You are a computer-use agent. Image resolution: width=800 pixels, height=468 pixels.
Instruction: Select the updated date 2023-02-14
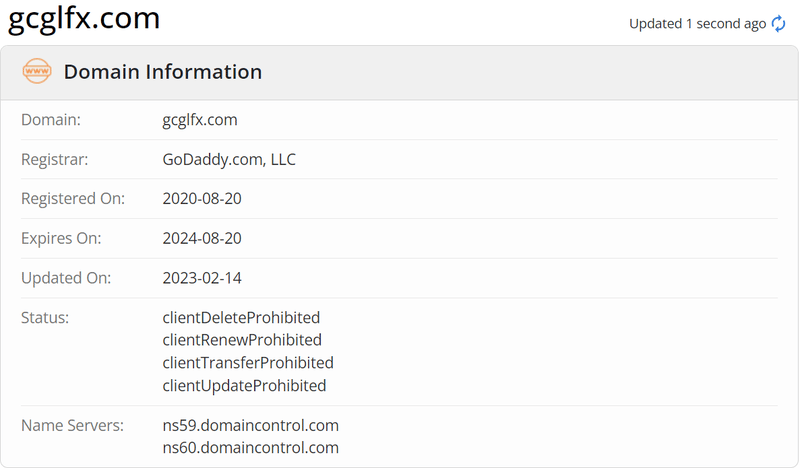click(202, 278)
